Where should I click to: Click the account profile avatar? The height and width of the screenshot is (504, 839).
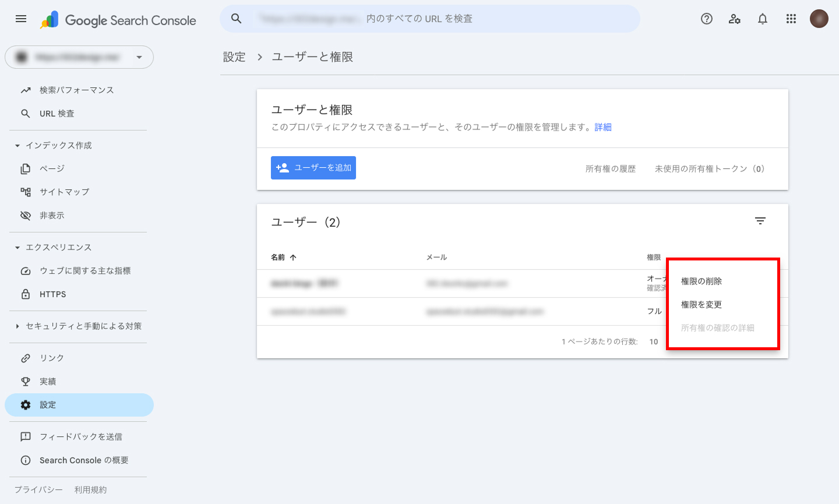coord(819,19)
